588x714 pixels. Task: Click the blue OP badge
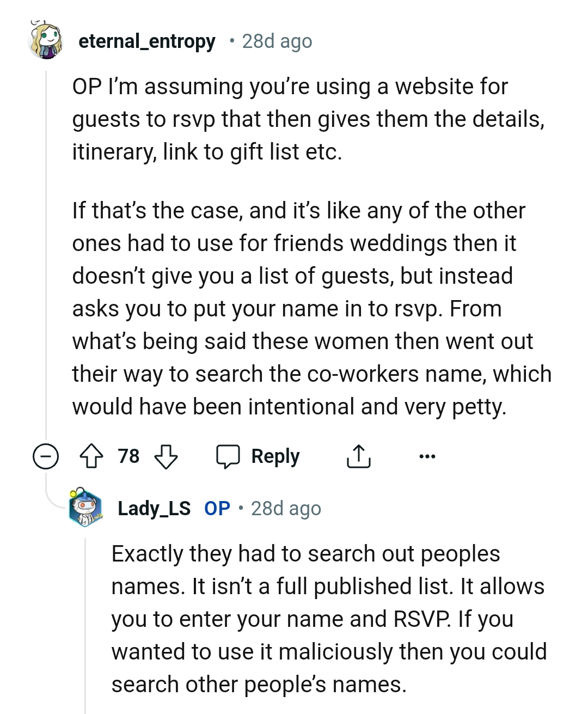(x=217, y=508)
